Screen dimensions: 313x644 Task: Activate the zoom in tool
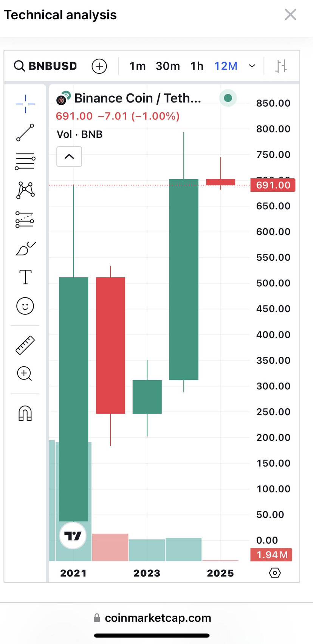(25, 374)
